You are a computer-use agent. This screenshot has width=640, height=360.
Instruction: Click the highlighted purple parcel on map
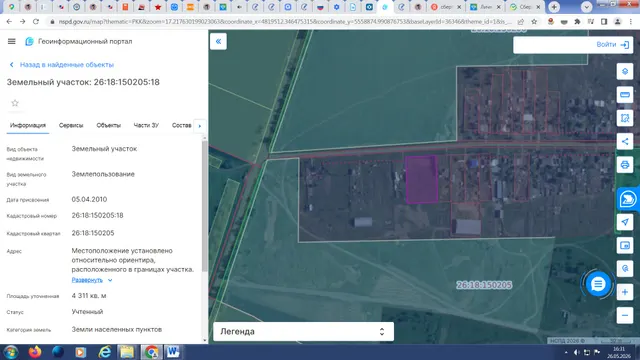tap(422, 179)
